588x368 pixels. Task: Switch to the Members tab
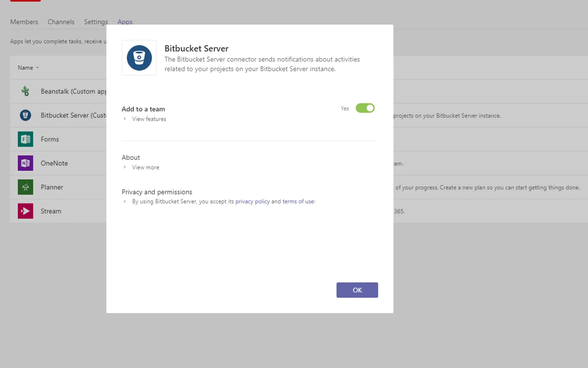[24, 22]
